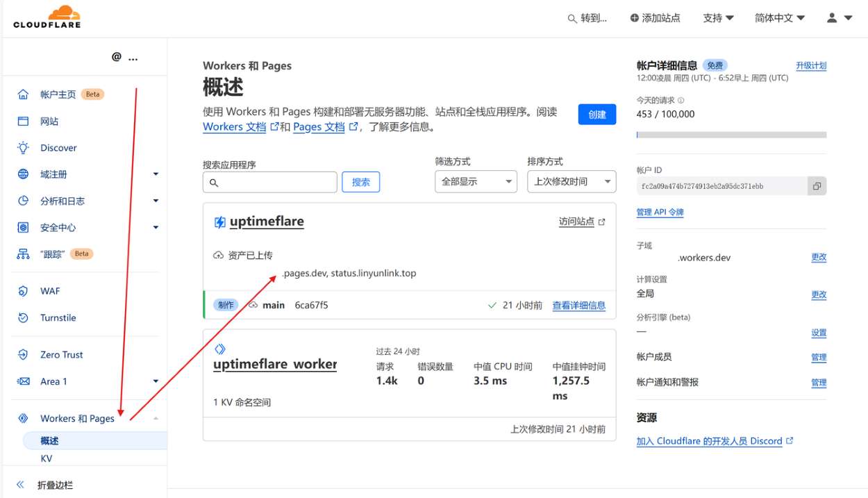
Task: Click the info icon next to 今天的请求
Action: click(681, 100)
